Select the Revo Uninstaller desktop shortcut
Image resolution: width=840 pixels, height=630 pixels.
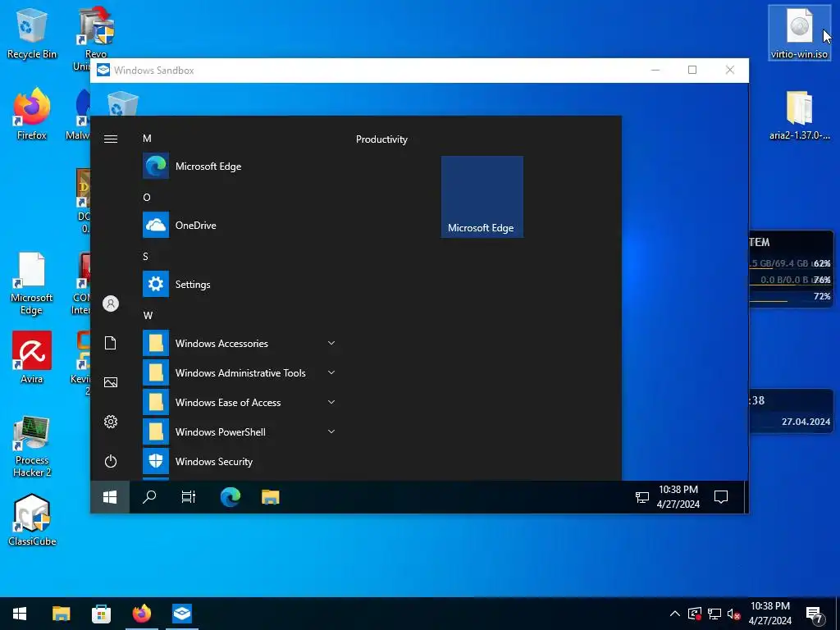click(95, 32)
